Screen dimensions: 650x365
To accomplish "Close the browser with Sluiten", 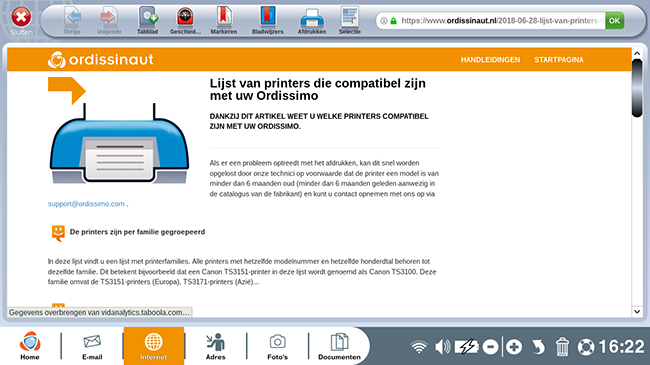I will click(22, 21).
